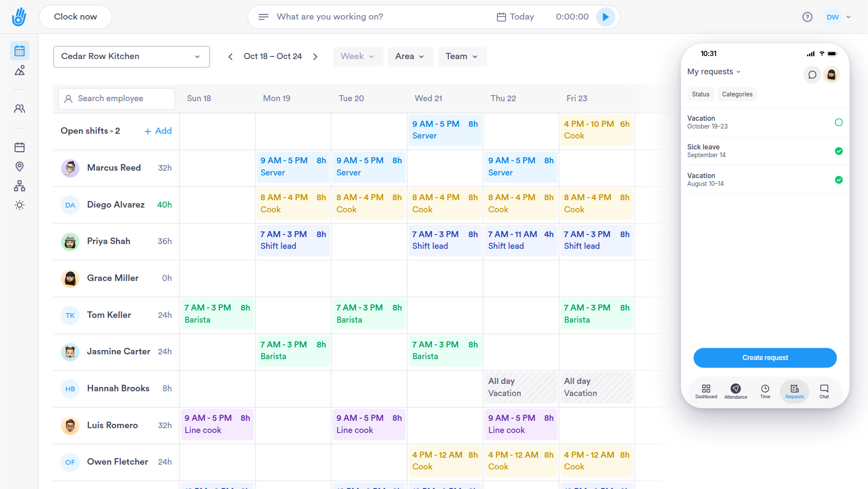
Task: Open the schedule calendar sidebar icon
Action: (x=20, y=51)
